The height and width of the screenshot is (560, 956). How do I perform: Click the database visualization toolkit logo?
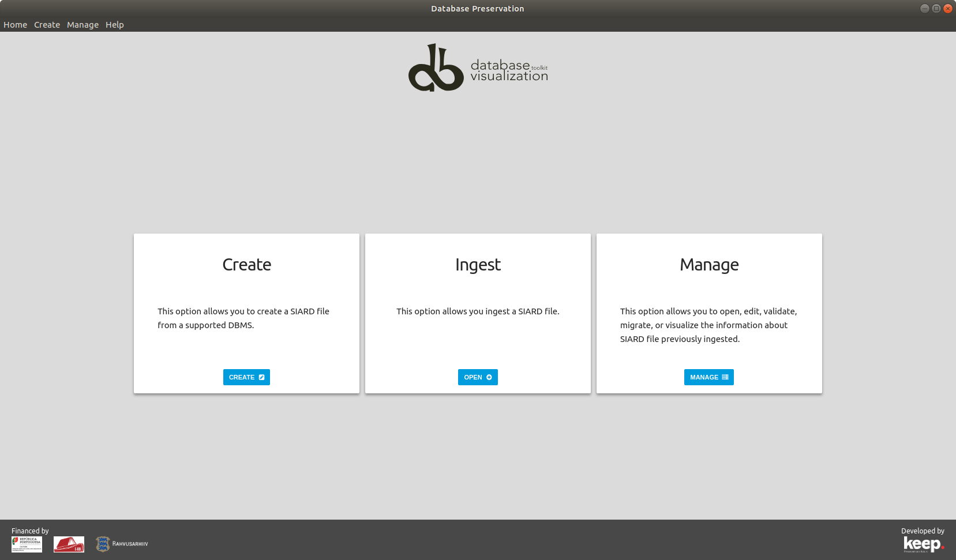[478, 67]
